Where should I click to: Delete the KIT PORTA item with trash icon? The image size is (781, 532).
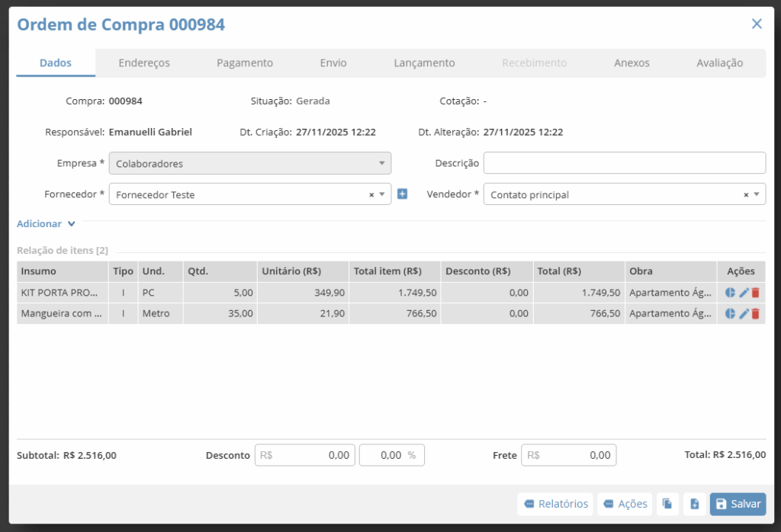756,293
